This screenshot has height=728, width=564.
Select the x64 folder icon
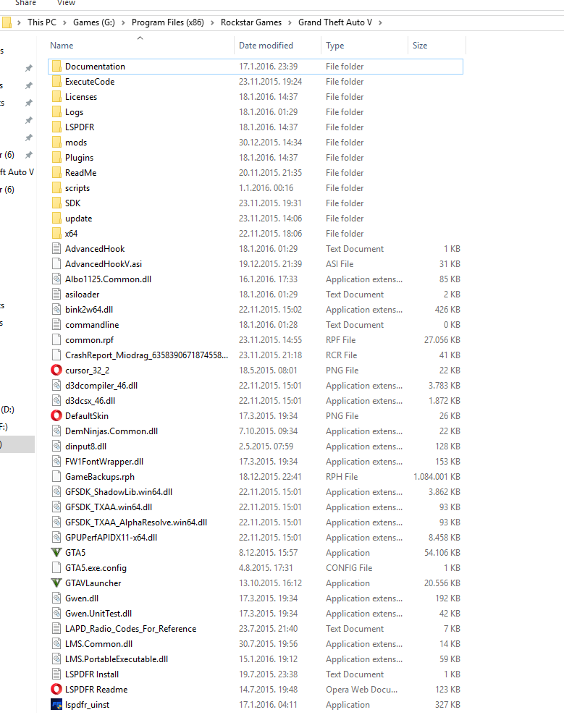56,234
